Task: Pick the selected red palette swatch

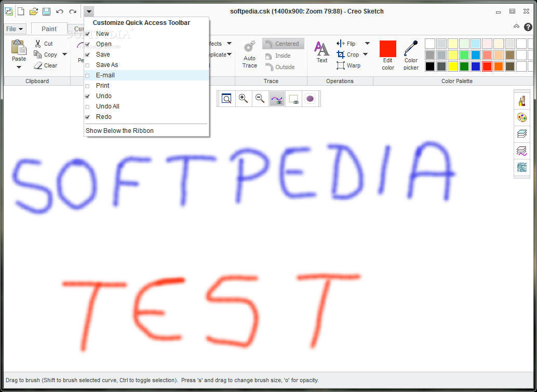Action: pos(487,66)
